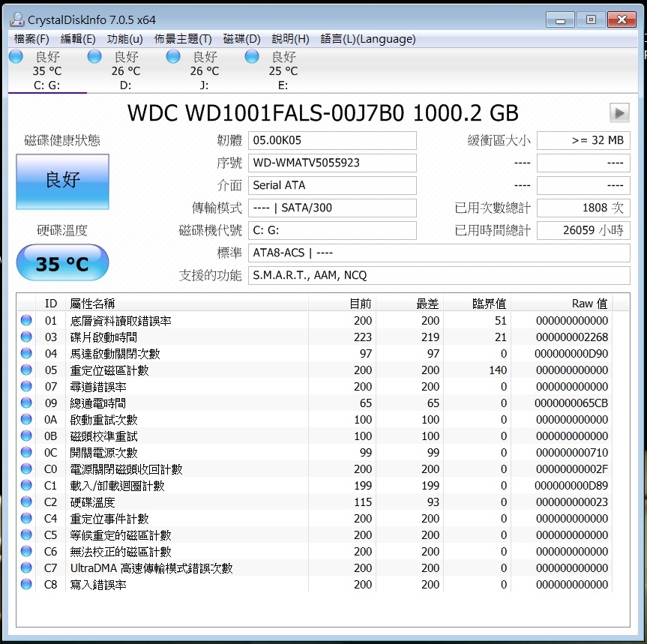Click current value 115 in 硬碟溫度 row

point(363,502)
